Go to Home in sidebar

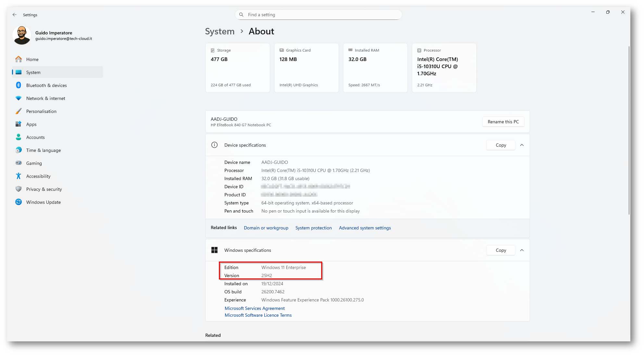click(32, 59)
